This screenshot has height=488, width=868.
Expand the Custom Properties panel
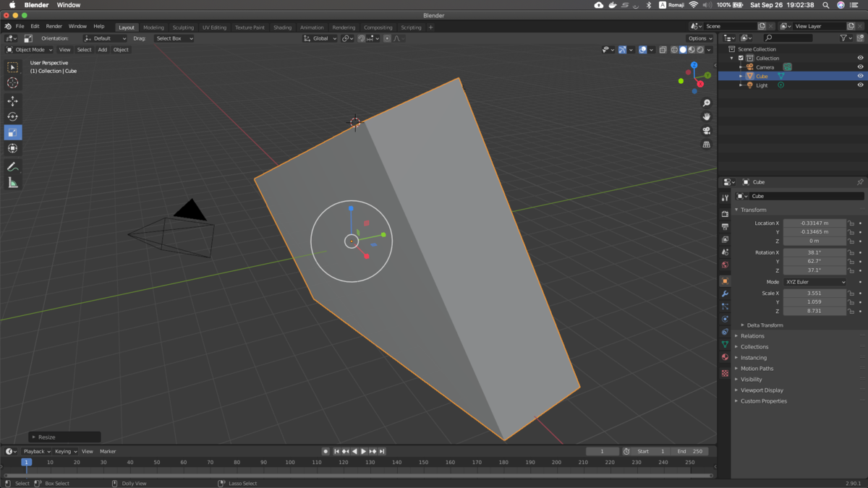point(763,401)
